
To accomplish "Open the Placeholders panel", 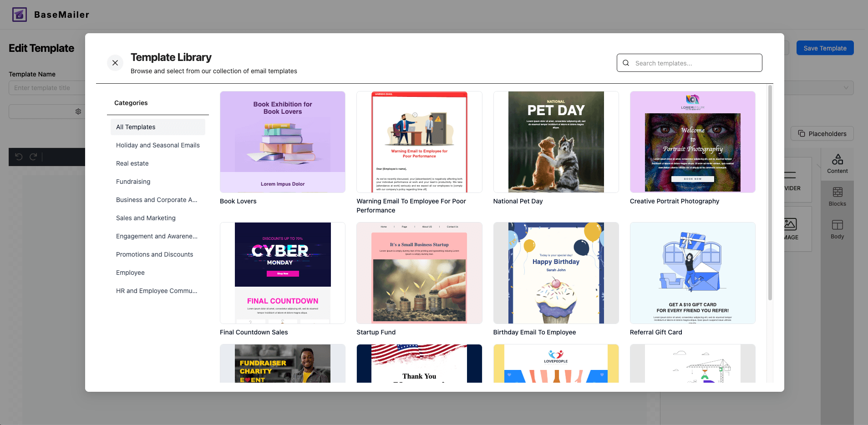I will [822, 133].
